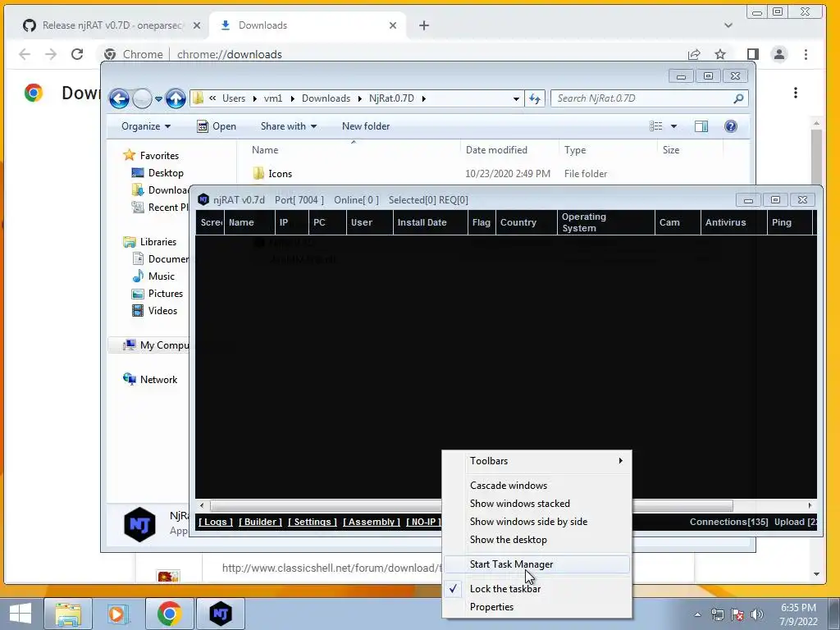Screen dimensions: 840x630
Task: Switch to the njRAT GitHub release tab
Action: point(105,25)
